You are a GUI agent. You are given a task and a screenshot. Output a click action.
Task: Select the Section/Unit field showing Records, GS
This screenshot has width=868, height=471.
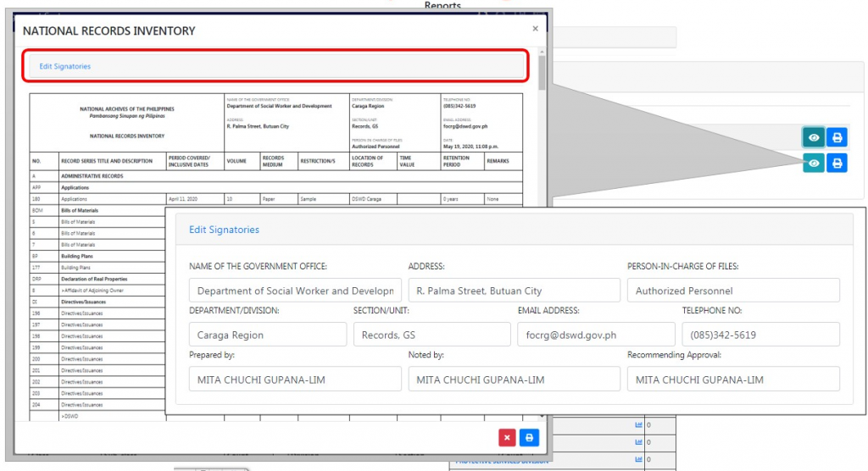coord(432,335)
